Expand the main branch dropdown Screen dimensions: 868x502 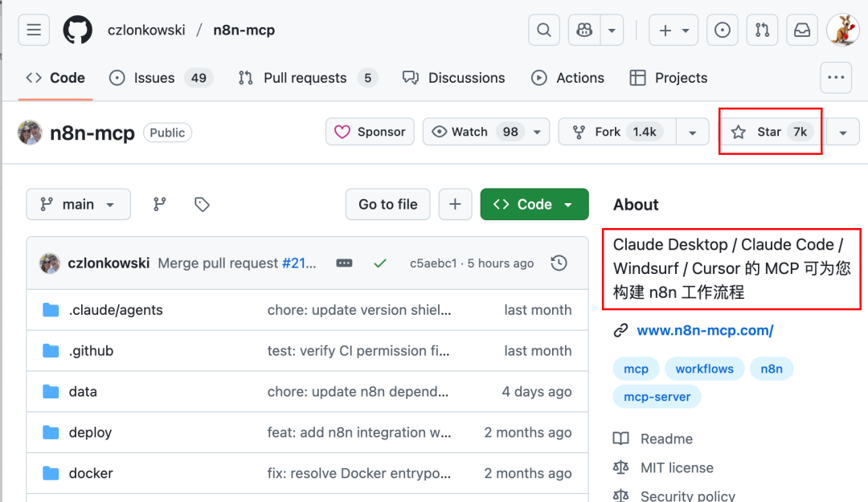(x=78, y=205)
